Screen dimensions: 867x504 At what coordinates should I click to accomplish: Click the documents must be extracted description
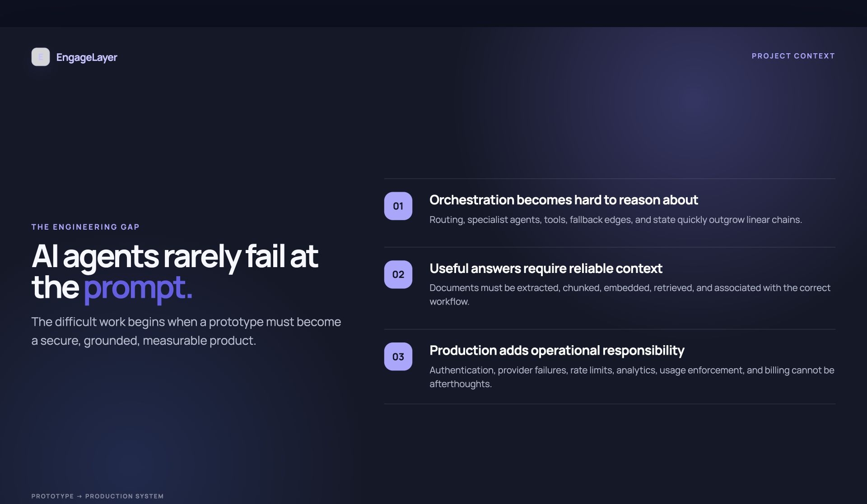tap(630, 294)
